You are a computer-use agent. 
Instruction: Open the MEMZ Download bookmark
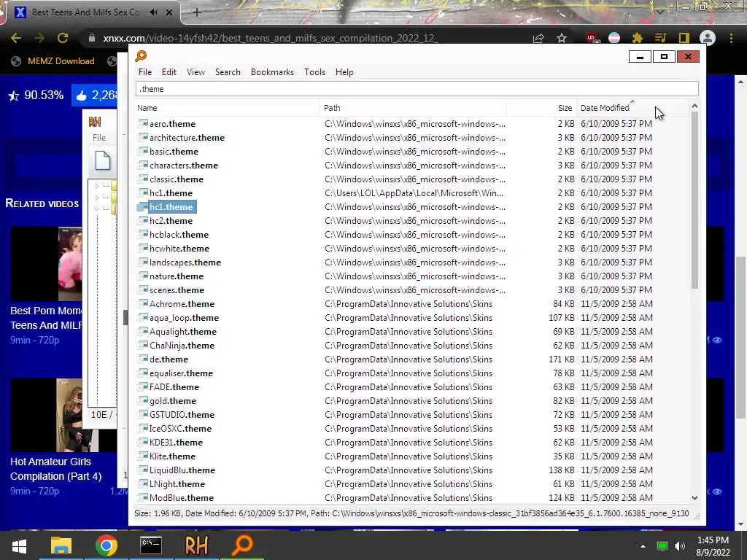point(53,61)
